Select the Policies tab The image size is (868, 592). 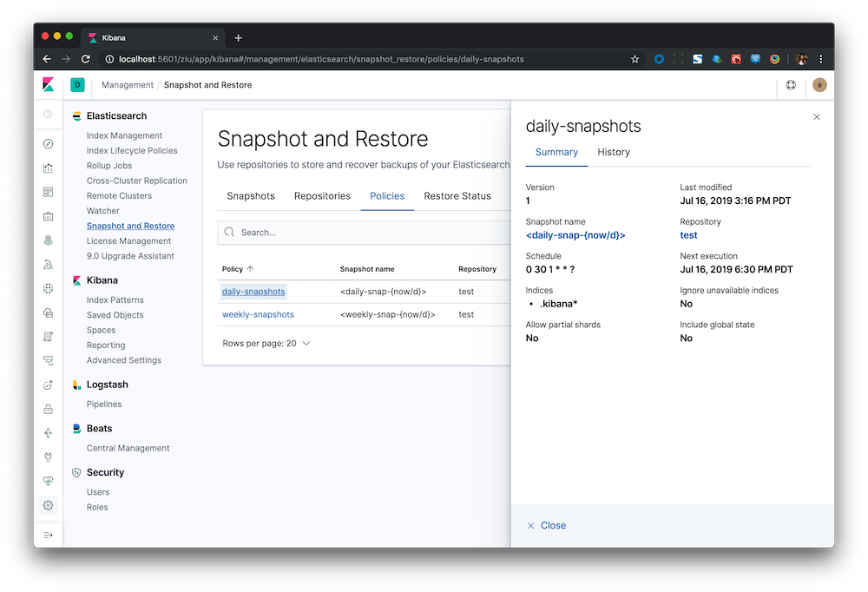[387, 196]
